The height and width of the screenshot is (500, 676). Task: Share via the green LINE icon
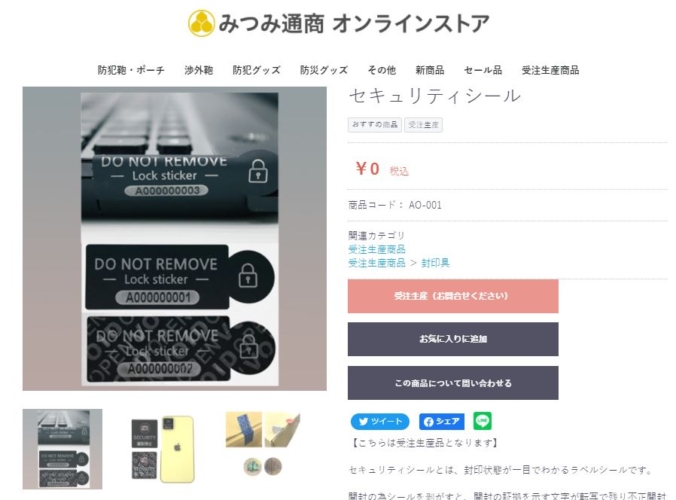(482, 421)
